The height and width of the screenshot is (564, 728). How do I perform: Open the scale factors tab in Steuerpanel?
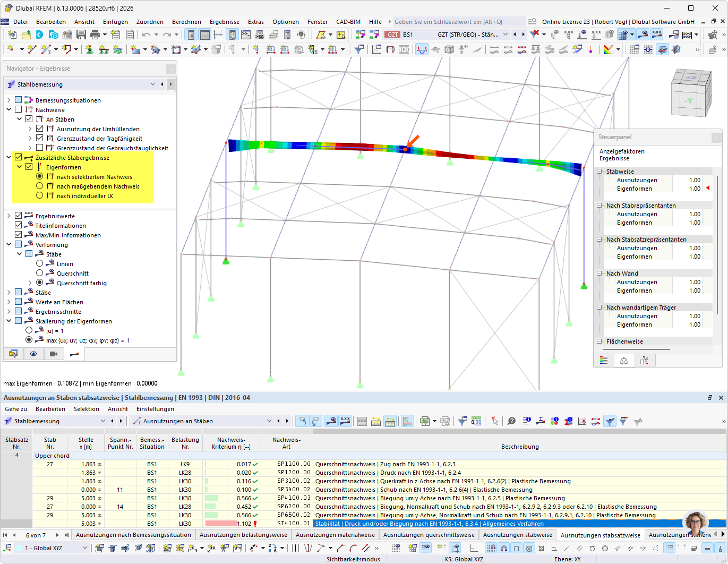(x=624, y=361)
